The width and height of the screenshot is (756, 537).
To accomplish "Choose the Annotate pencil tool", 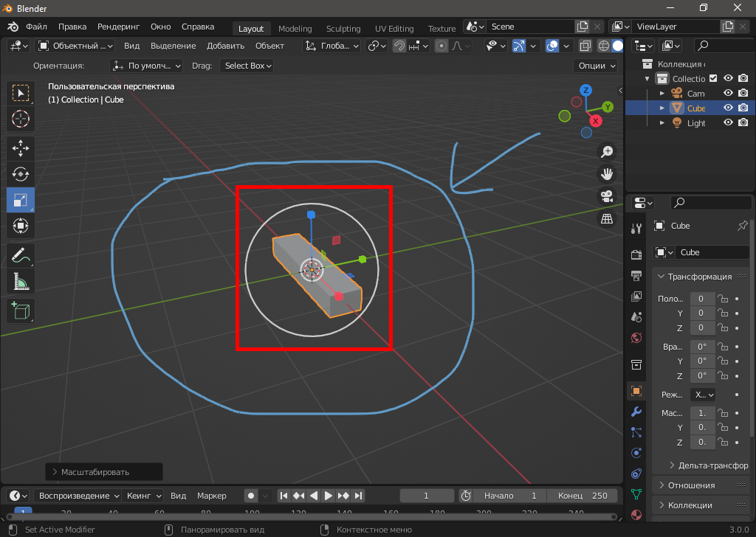I will pyautogui.click(x=21, y=256).
